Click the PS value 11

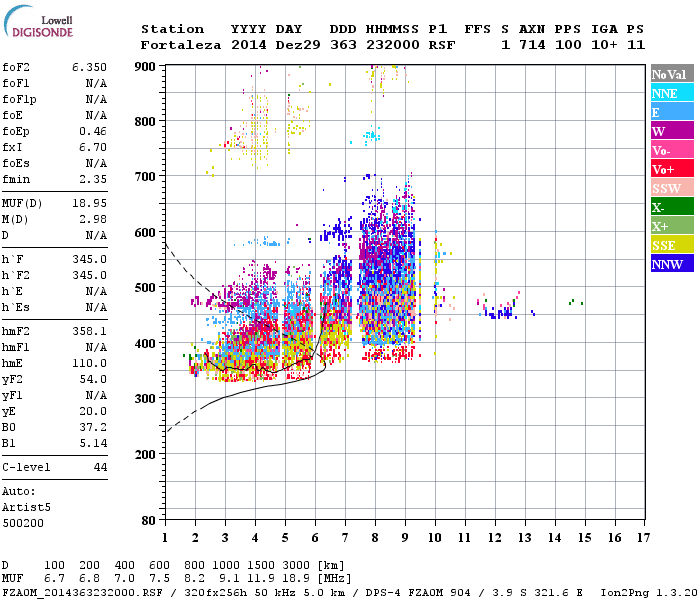636,45
